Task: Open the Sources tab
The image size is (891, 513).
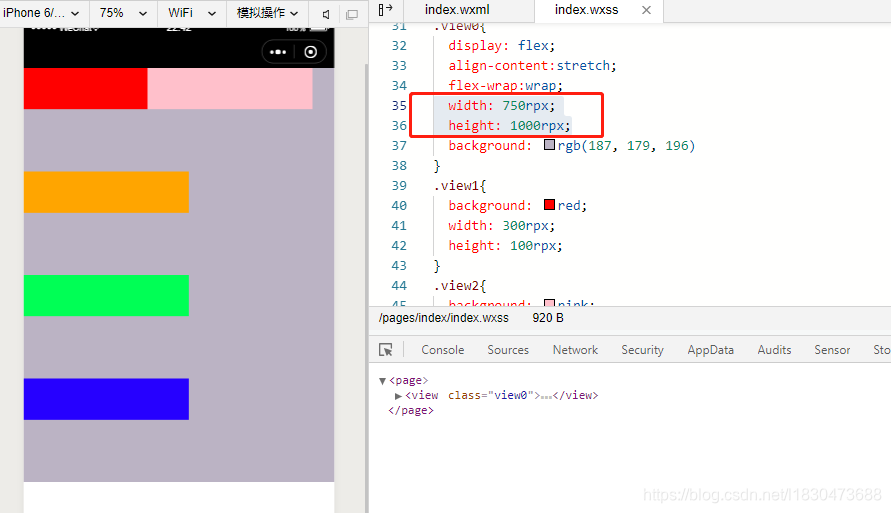Action: pos(508,350)
